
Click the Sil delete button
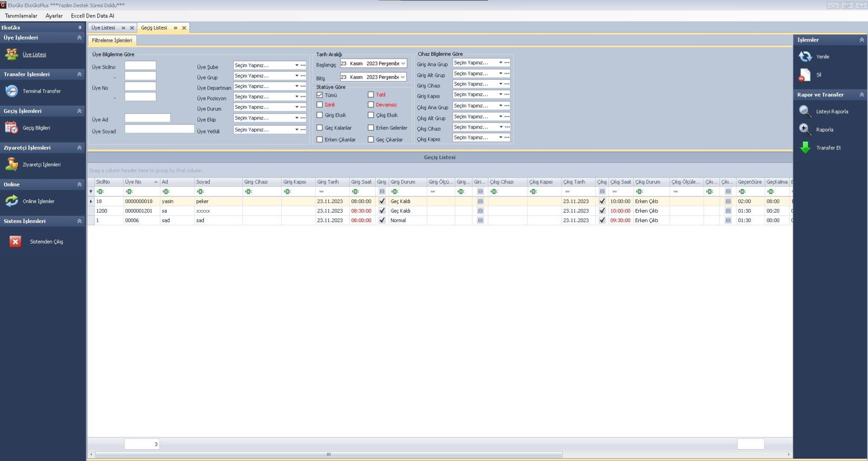805,75
